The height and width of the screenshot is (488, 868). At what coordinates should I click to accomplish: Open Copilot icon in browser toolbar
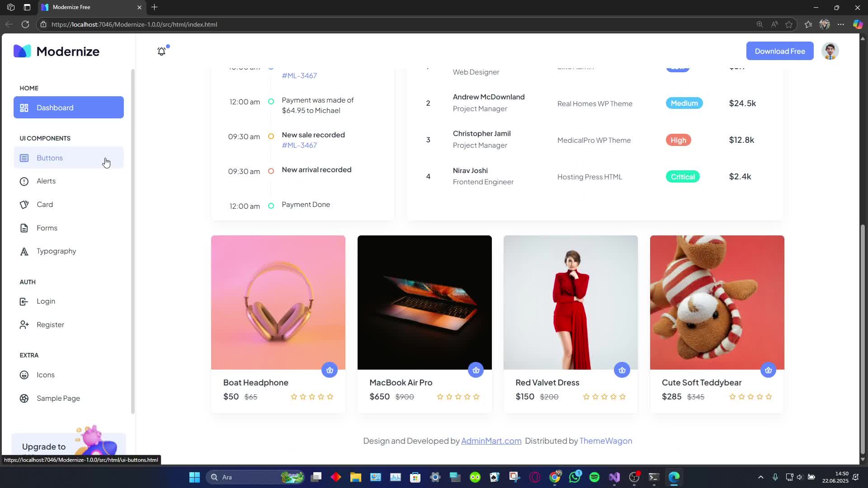[x=858, y=24]
